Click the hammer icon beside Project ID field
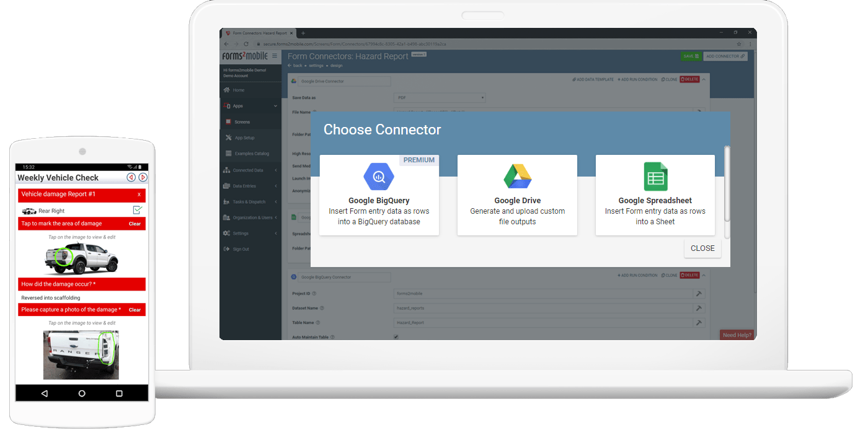868x438 pixels. [699, 294]
